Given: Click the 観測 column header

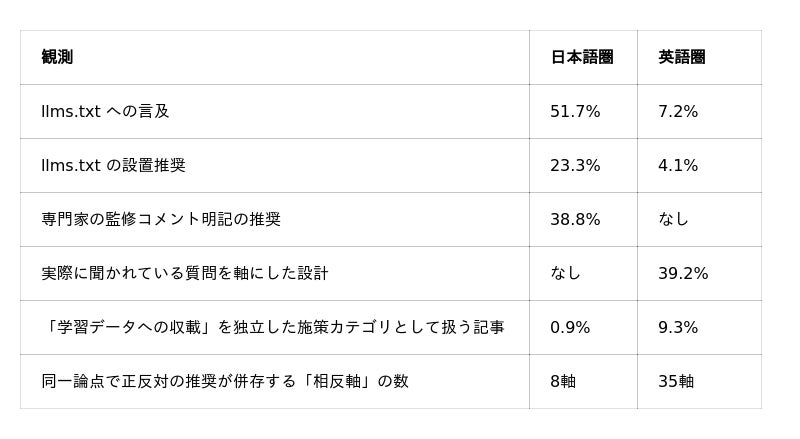Looking at the screenshot, I should click(x=57, y=57).
